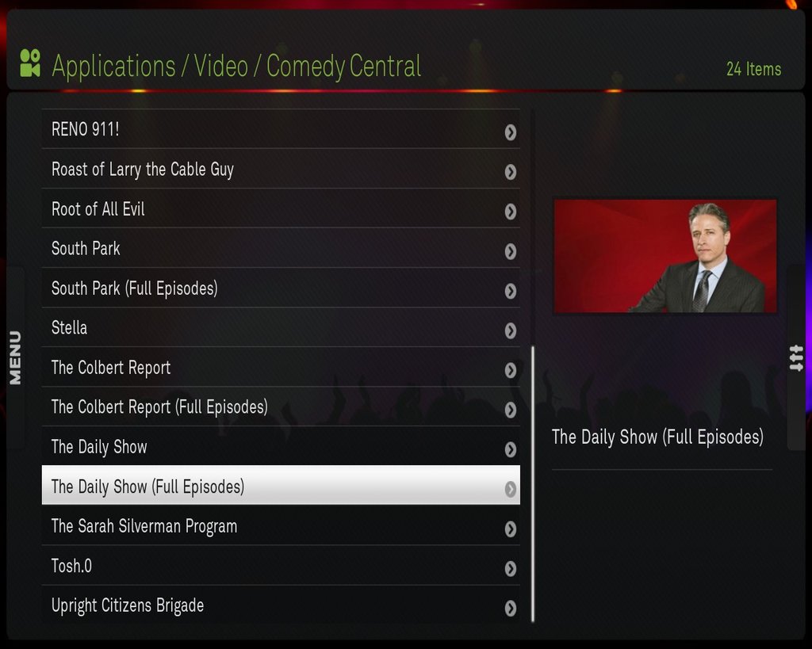Choose Root of All Evil
Viewport: 812px width, 649px height.
coord(281,208)
